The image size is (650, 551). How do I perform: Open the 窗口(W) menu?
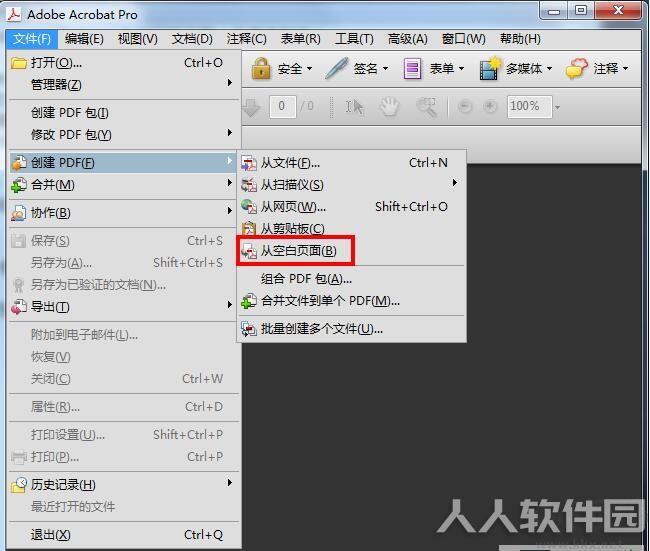463,39
